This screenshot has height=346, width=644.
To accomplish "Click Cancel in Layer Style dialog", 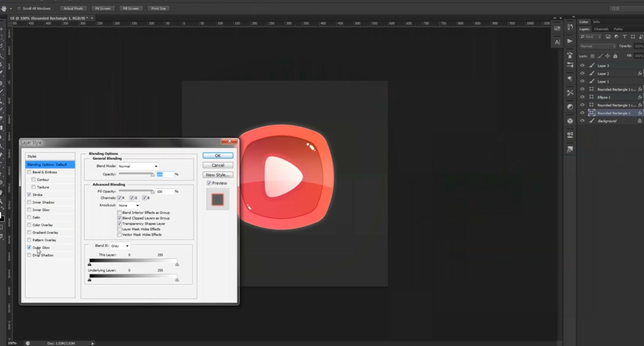I will pyautogui.click(x=218, y=165).
